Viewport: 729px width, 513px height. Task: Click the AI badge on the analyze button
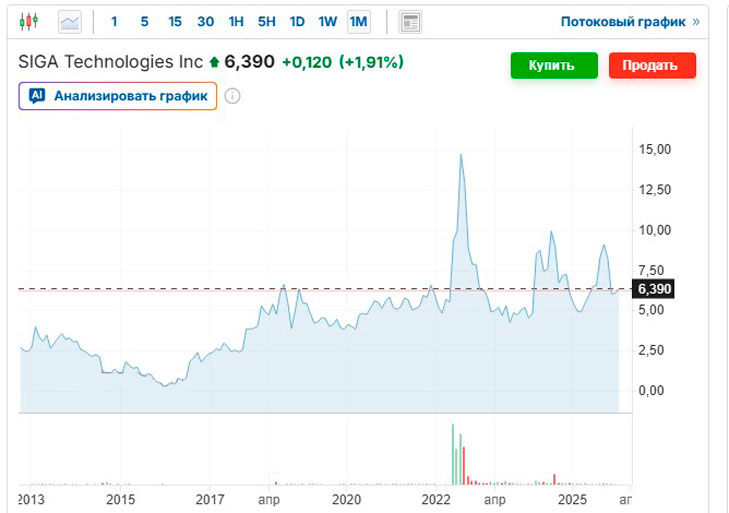tap(37, 96)
